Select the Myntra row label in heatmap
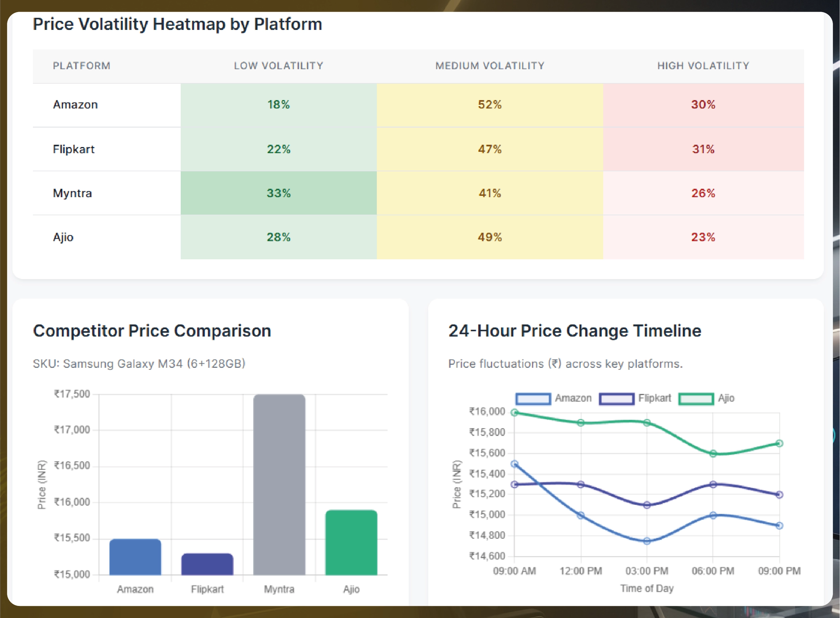The width and height of the screenshot is (840, 618). (x=73, y=193)
